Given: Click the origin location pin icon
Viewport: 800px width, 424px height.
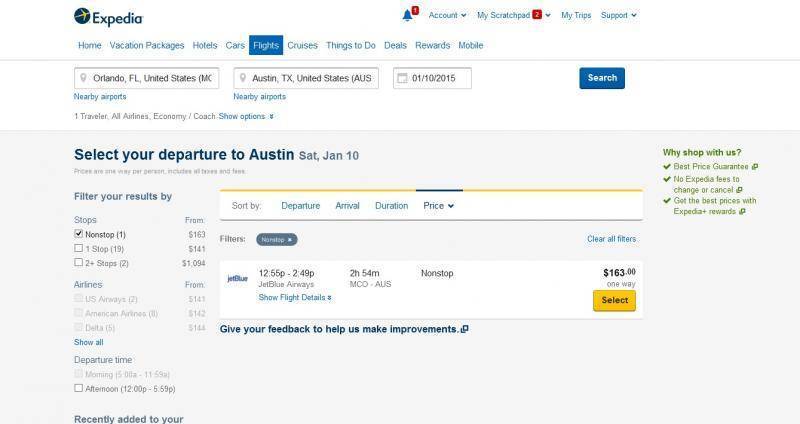Looking at the screenshot, I should point(84,78).
